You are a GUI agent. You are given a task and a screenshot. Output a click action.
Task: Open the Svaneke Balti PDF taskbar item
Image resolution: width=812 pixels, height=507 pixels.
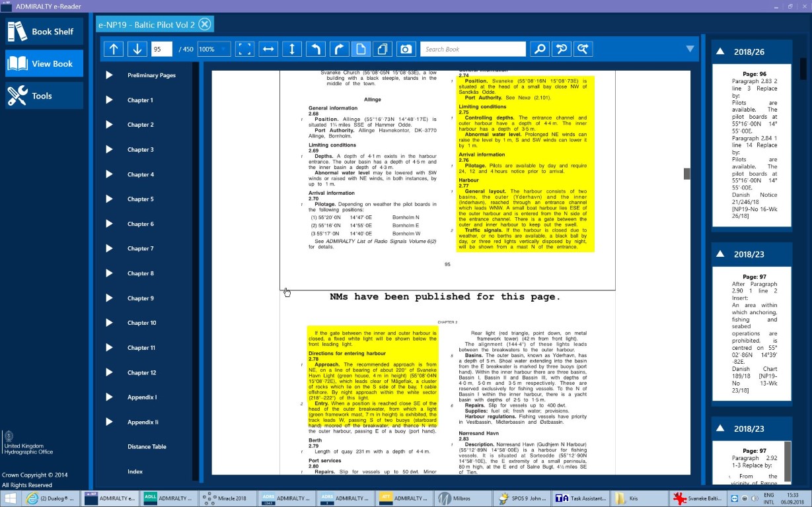[698, 498]
